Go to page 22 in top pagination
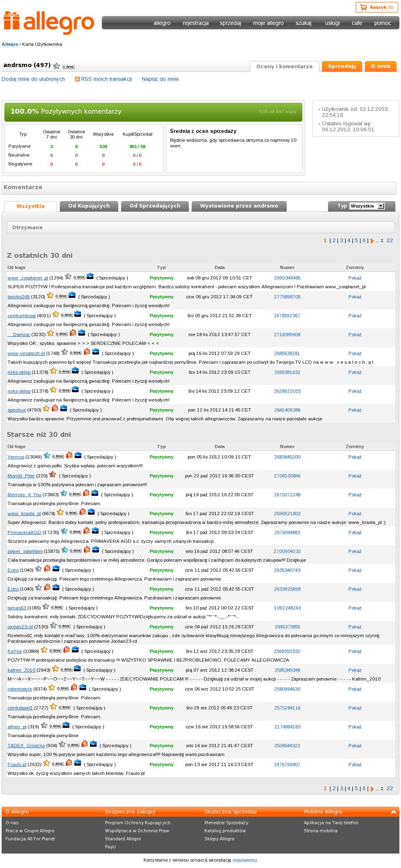Screen dimensions: 401x868 [390, 240]
